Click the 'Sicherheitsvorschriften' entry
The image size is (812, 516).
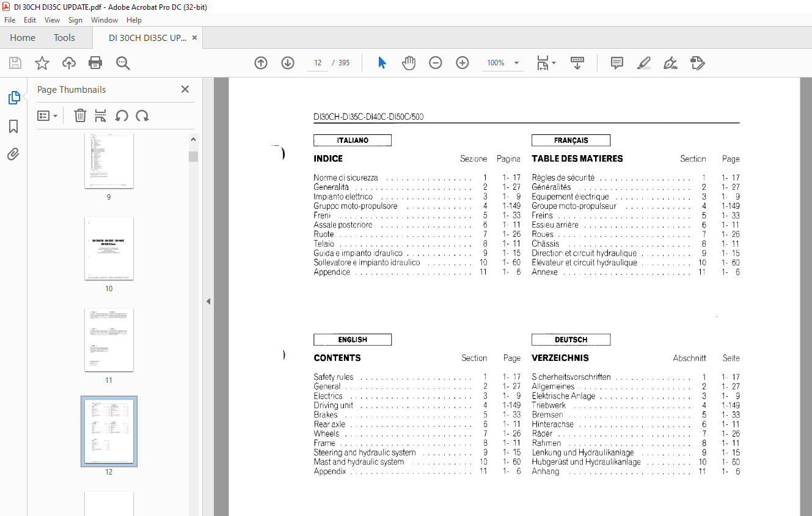click(x=571, y=377)
